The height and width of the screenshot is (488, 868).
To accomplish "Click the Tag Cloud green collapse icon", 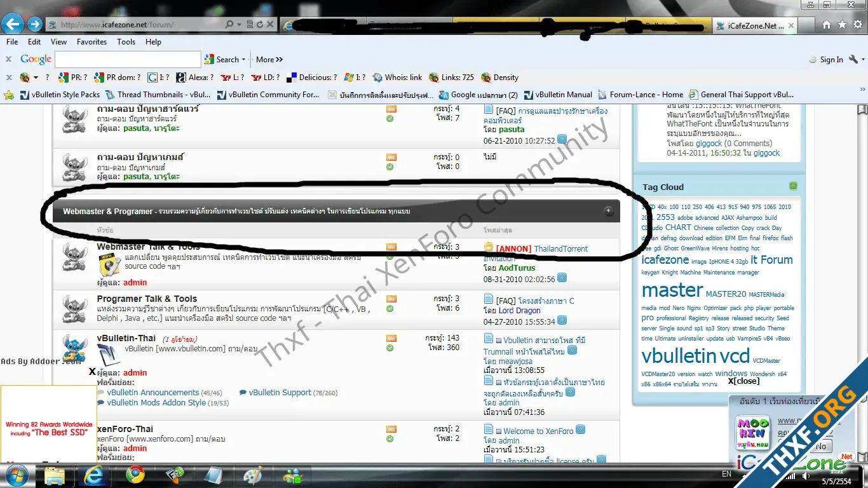I will pos(793,186).
